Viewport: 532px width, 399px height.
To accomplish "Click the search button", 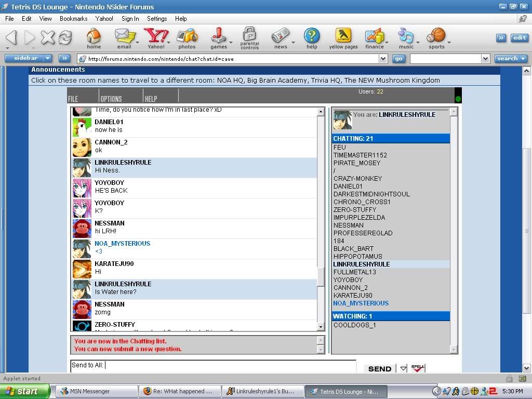I will point(511,58).
